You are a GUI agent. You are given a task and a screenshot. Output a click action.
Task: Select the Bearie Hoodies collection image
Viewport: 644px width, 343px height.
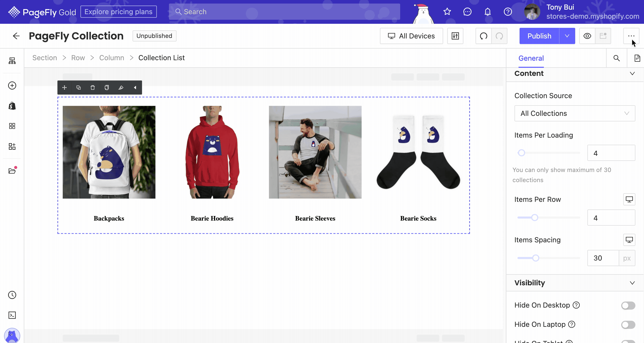[x=212, y=152]
